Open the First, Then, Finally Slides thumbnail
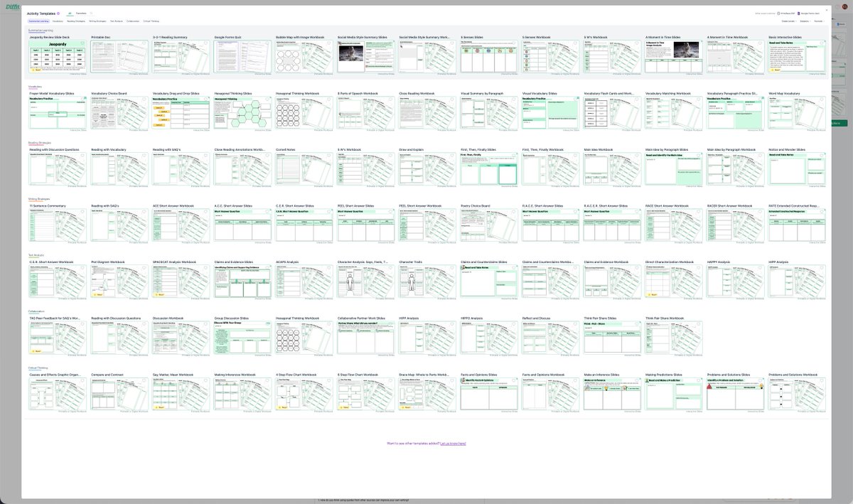Screen dimensions: 853x504 (x=489, y=169)
